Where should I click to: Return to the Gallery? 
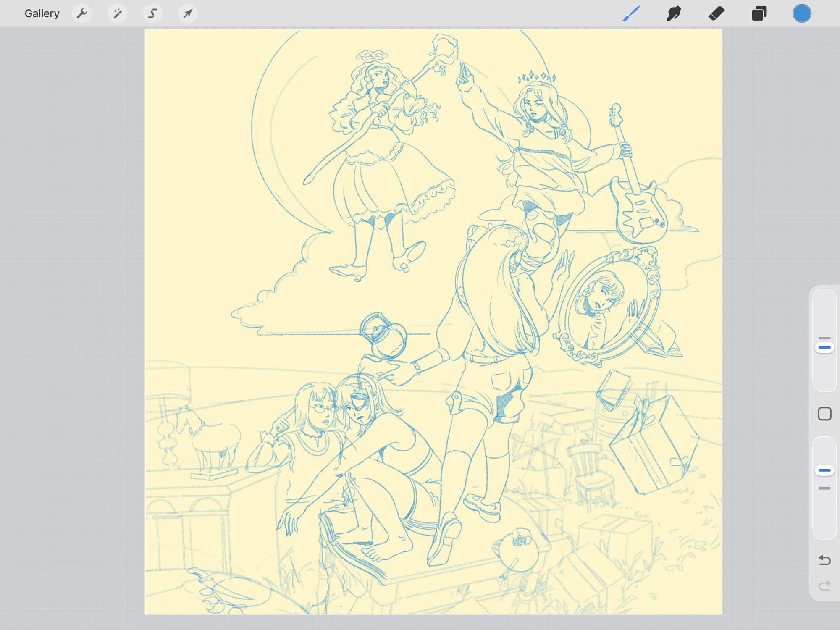click(x=42, y=13)
